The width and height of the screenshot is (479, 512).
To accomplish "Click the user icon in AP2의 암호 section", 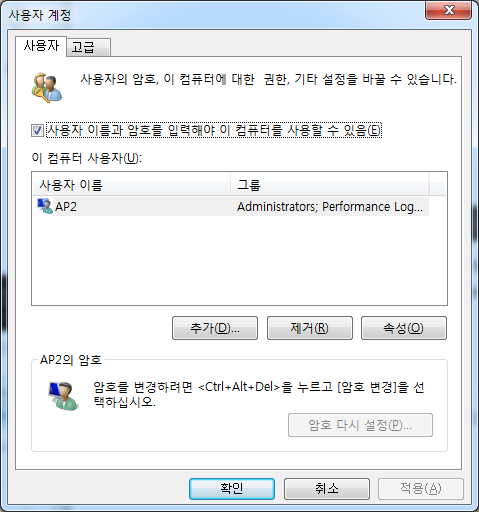I will 63,396.
